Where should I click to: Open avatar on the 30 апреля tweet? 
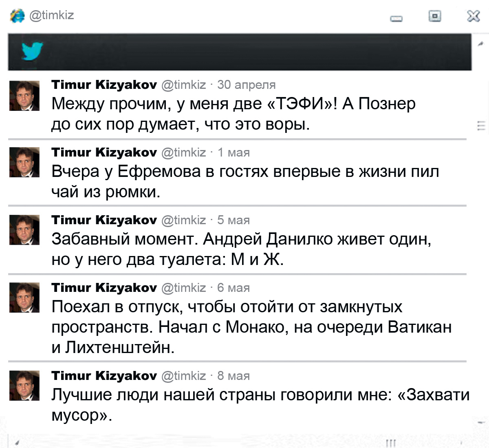pos(24,96)
